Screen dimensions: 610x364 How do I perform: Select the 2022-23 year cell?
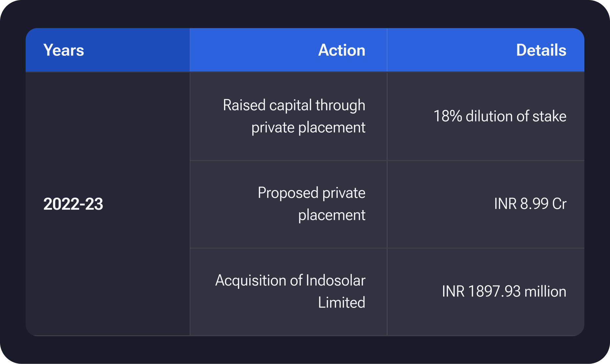73,204
